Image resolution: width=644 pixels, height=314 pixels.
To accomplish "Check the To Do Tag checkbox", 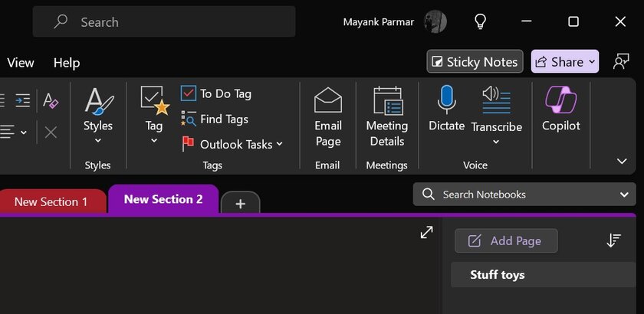I will (x=189, y=93).
